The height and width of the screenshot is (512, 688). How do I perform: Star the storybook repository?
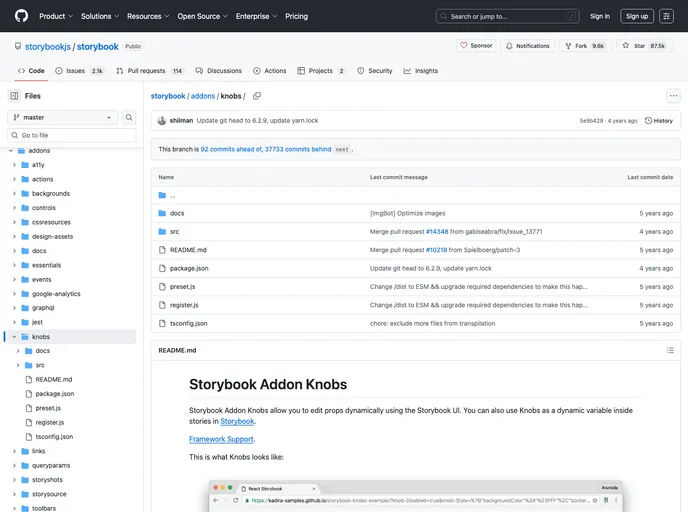click(x=645, y=46)
